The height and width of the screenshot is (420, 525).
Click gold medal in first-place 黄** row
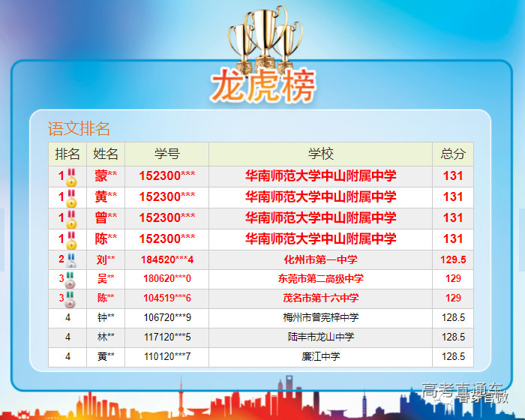(72, 198)
